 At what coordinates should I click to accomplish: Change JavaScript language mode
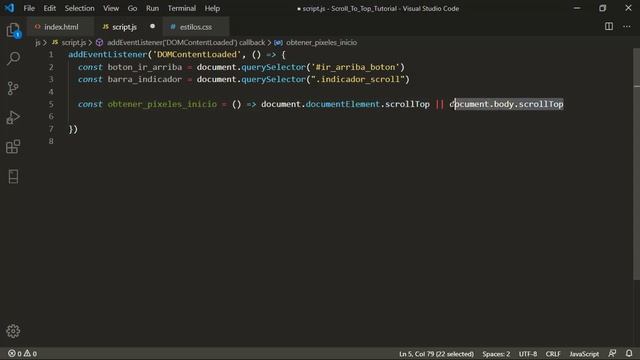coord(584,354)
